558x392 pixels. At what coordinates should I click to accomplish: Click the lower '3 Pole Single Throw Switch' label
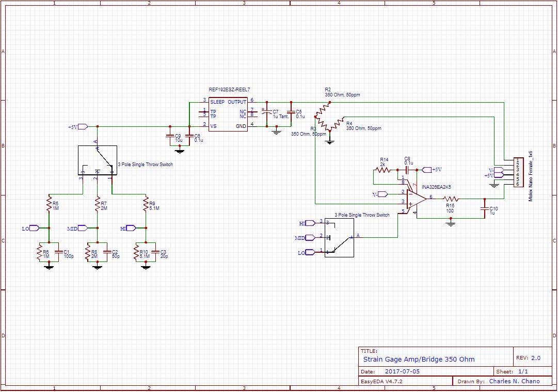coord(362,215)
